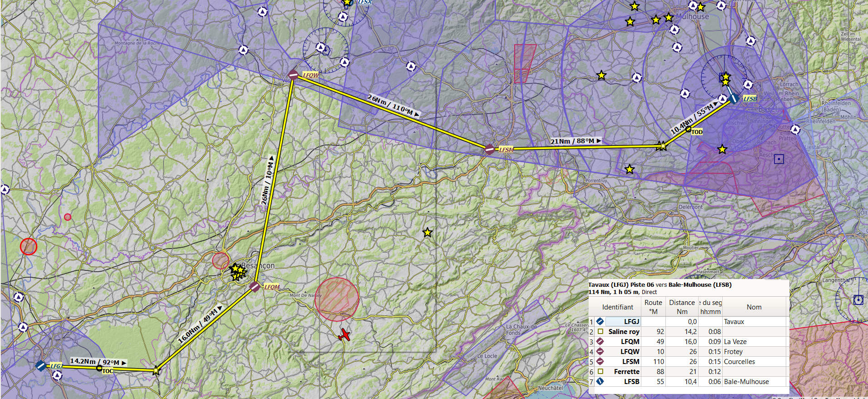Click the LFSB destination airport icon on map
Screen dimensions: 868x399
[733, 98]
